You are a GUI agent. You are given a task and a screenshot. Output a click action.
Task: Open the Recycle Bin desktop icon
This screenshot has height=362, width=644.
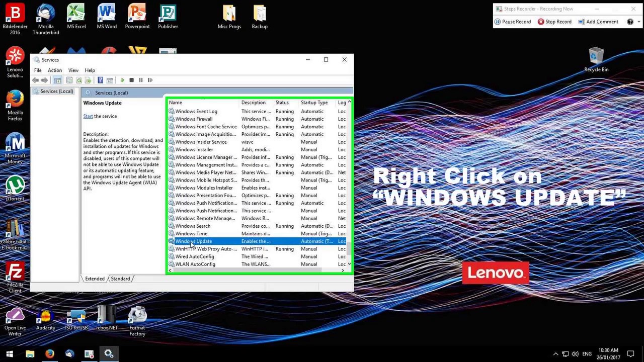pyautogui.click(x=596, y=60)
